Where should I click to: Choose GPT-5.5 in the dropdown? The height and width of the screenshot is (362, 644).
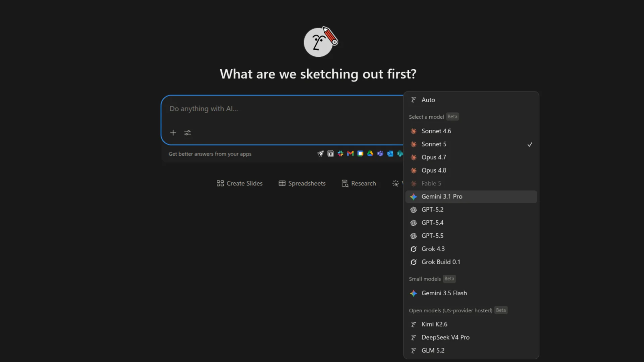point(471,236)
